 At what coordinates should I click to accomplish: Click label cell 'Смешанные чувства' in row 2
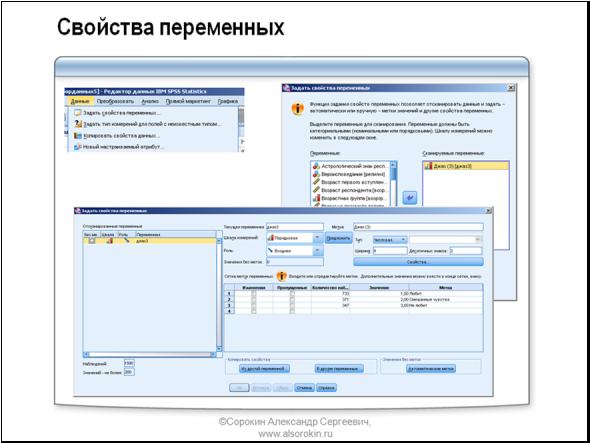click(x=446, y=300)
